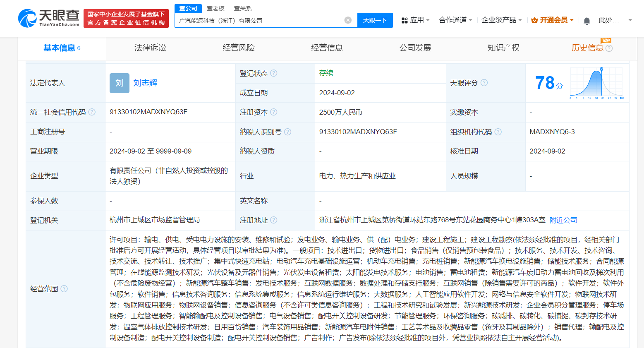
Task: Click the notification bell icon
Action: coord(587,20)
